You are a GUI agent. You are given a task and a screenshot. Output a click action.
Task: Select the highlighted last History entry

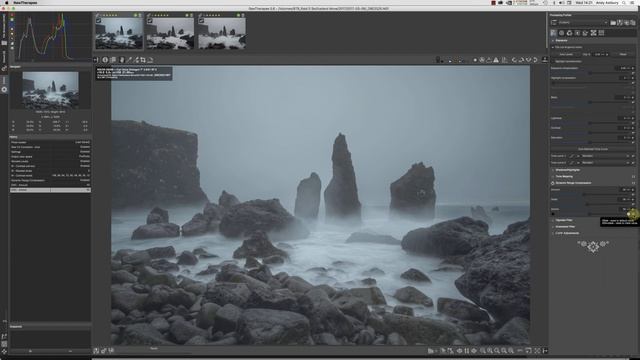pyautogui.click(x=50, y=190)
